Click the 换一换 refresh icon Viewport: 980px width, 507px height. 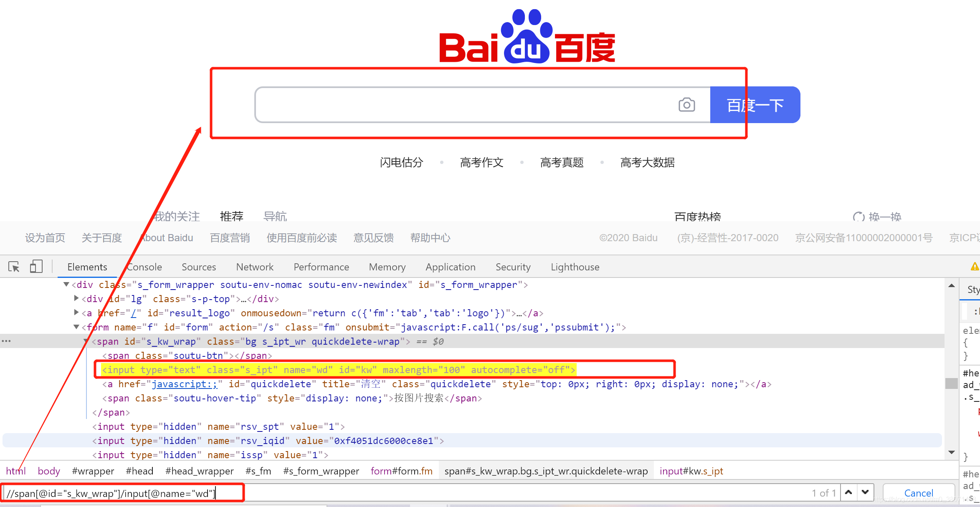(x=858, y=217)
